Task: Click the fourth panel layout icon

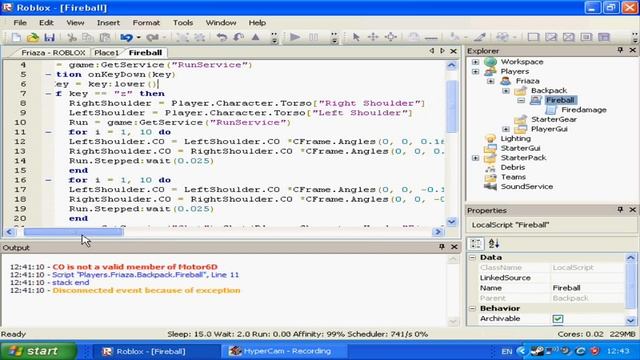Action: click(x=586, y=38)
